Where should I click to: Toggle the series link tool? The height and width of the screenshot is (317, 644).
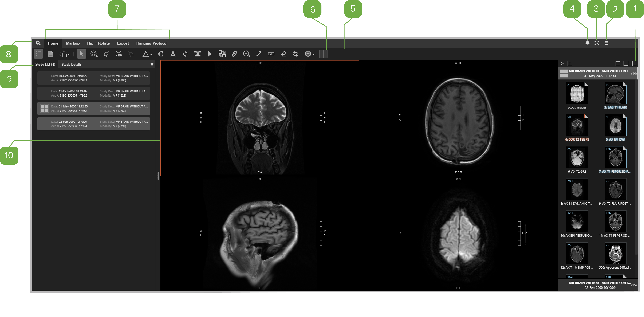coord(234,54)
